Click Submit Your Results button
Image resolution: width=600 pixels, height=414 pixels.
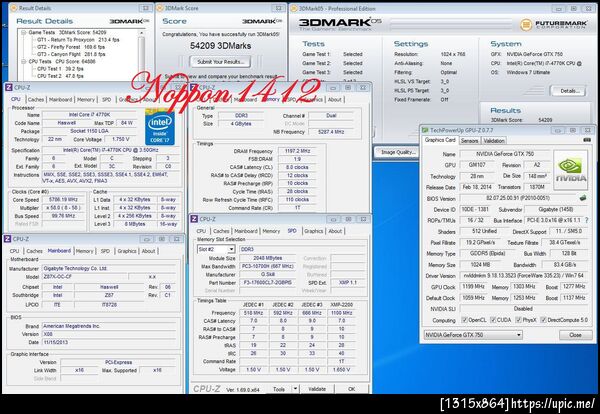(x=220, y=62)
